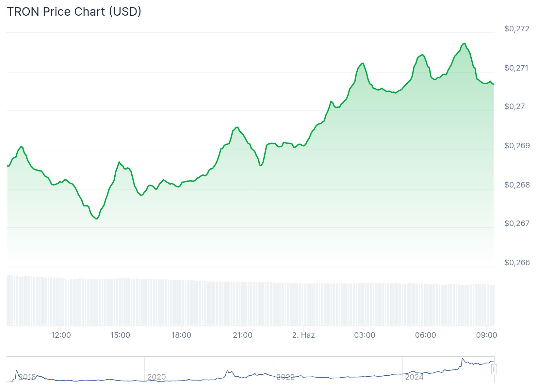This screenshot has height=392, width=537.
Task: Click the $0,271 price axis label
Action: [517, 68]
